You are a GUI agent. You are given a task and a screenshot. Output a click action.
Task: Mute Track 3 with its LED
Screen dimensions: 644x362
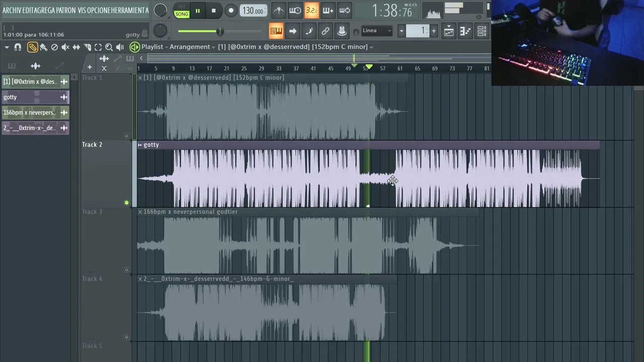127,270
